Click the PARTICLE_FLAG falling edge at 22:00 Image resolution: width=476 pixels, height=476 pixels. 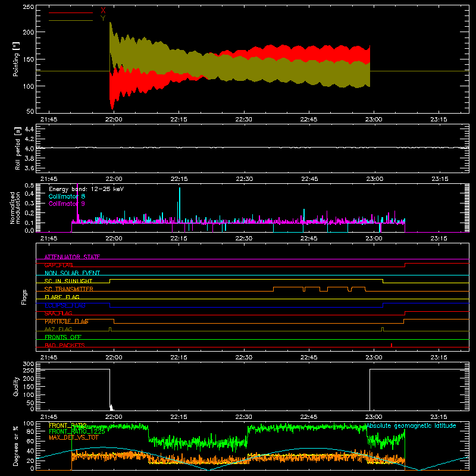[114, 321]
